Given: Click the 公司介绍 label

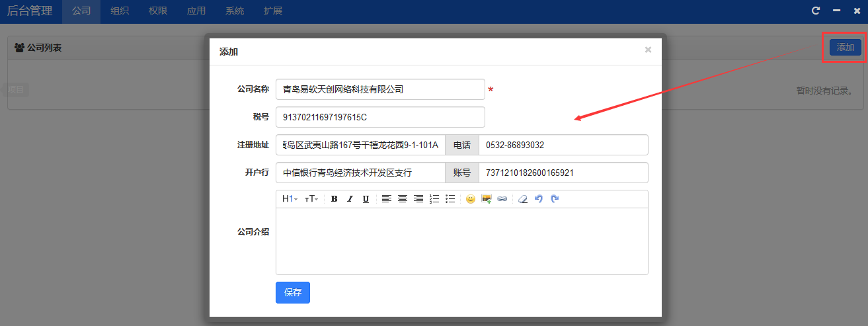Looking at the screenshot, I should 253,232.
